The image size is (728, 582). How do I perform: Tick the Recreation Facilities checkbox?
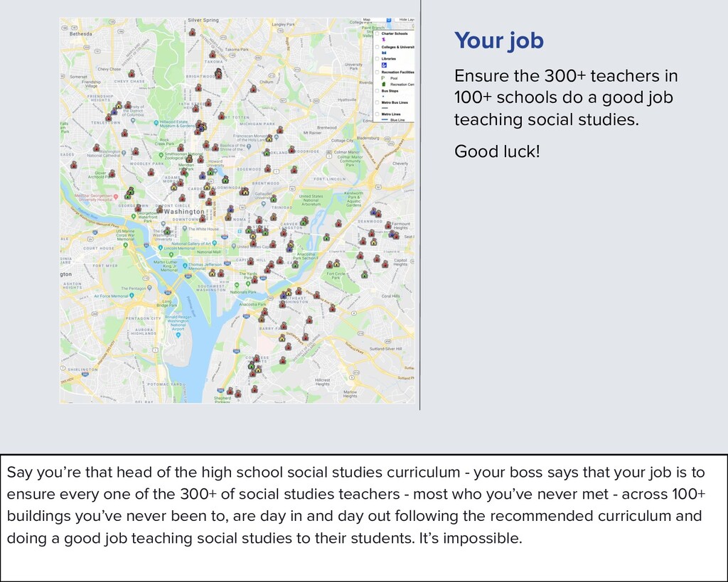[377, 72]
